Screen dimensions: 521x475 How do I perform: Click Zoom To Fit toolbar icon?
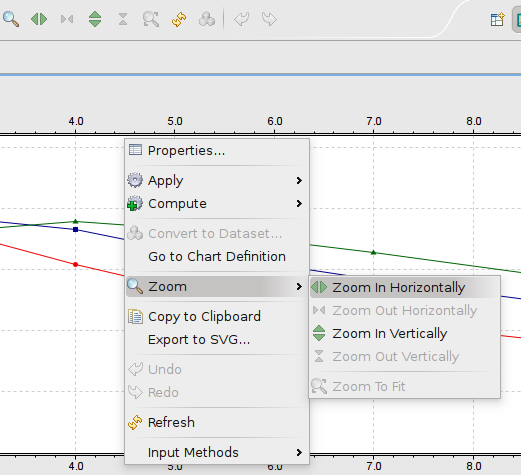click(x=151, y=19)
